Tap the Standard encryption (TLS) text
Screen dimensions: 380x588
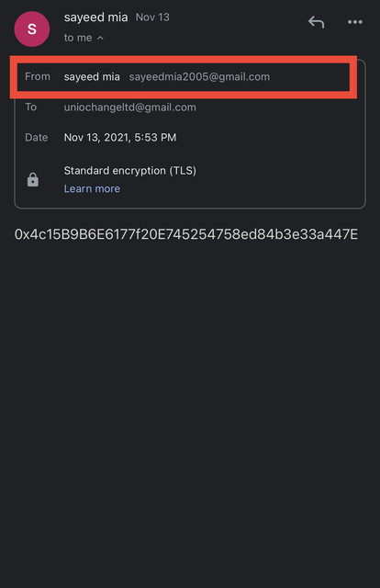click(x=130, y=171)
